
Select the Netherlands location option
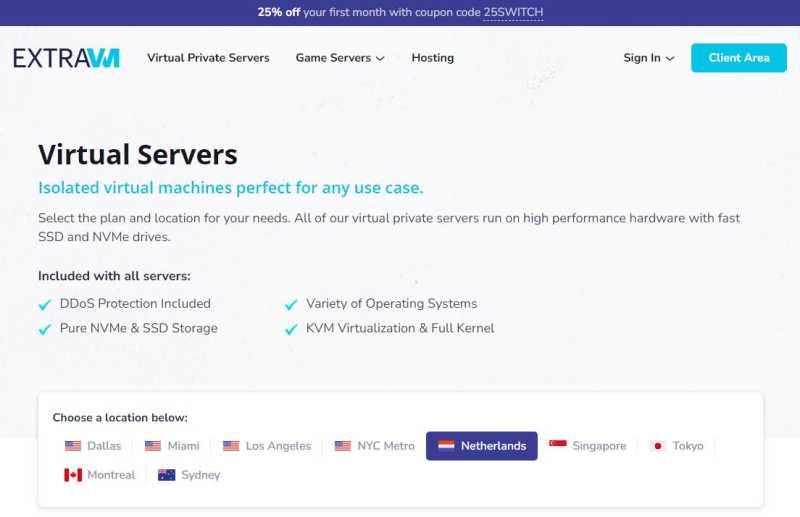click(482, 446)
